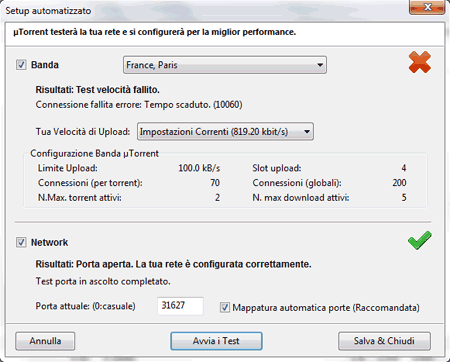This screenshot has height=362, width=450.
Task: Click the 'Setup automatizzato' window title
Action: pyautogui.click(x=48, y=11)
